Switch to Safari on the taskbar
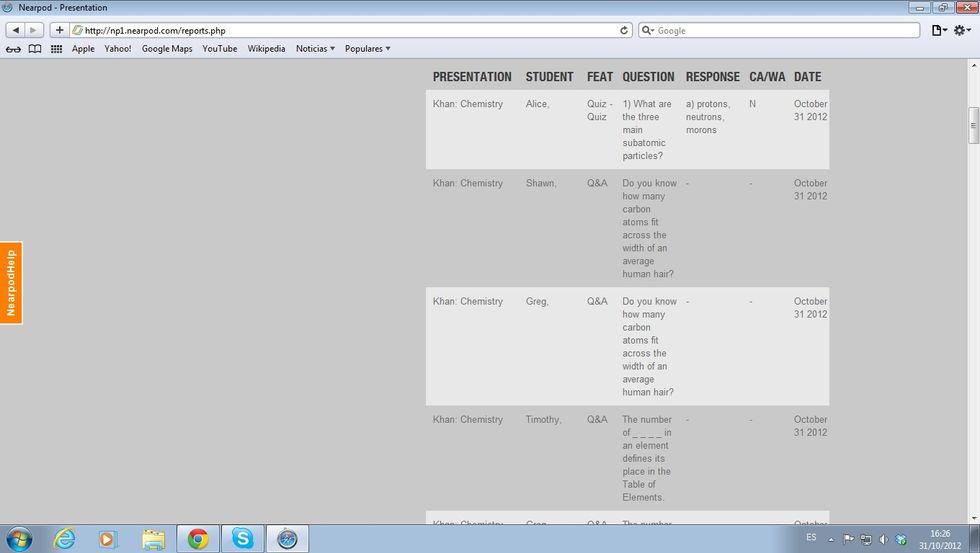The width and height of the screenshot is (980, 553). point(288,539)
